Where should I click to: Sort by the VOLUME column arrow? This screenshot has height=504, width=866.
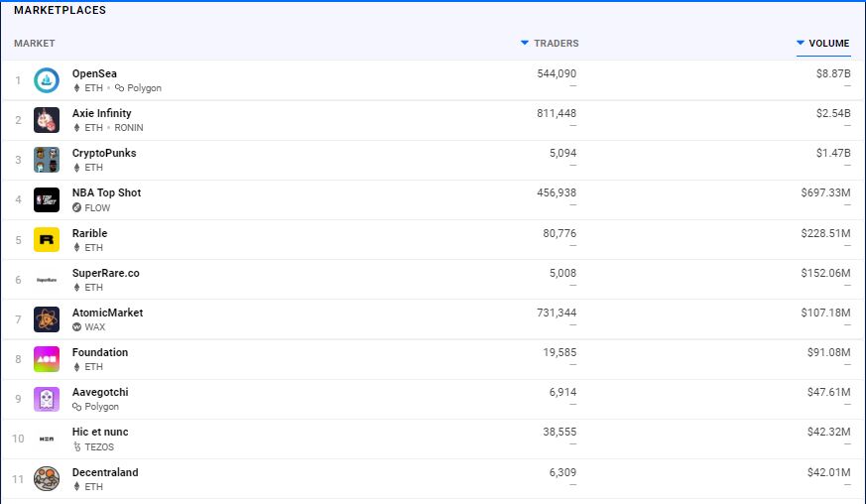pos(801,43)
